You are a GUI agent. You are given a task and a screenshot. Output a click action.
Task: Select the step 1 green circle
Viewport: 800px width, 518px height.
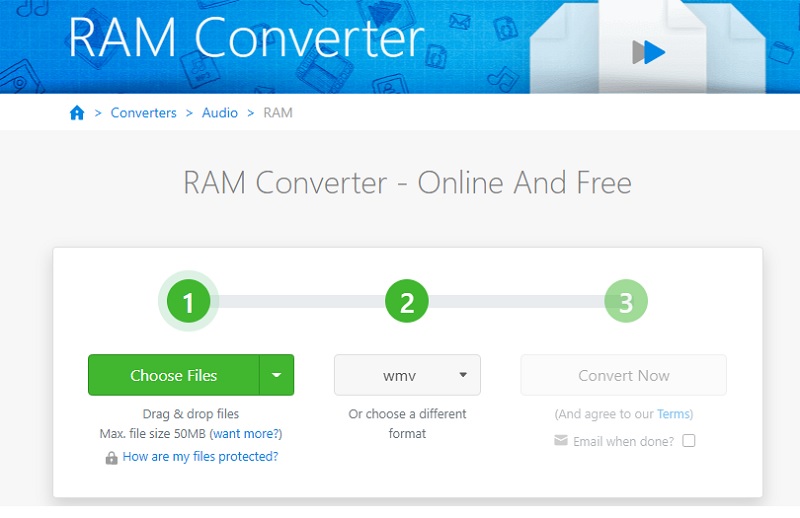pos(188,302)
